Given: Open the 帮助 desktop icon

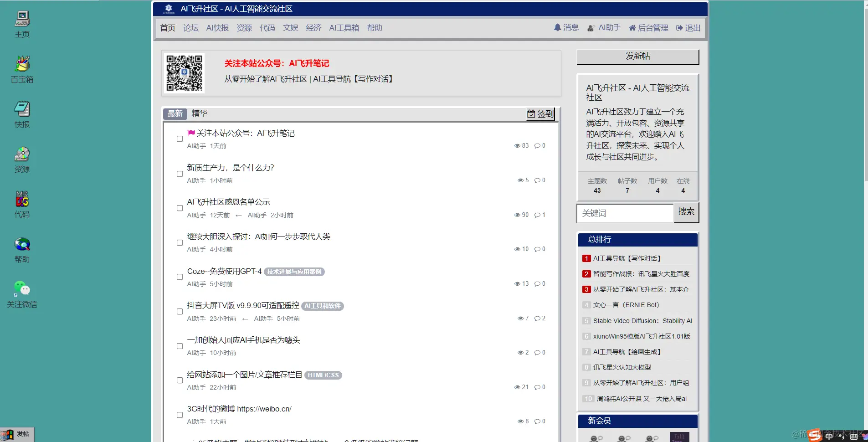Looking at the screenshot, I should tap(22, 250).
